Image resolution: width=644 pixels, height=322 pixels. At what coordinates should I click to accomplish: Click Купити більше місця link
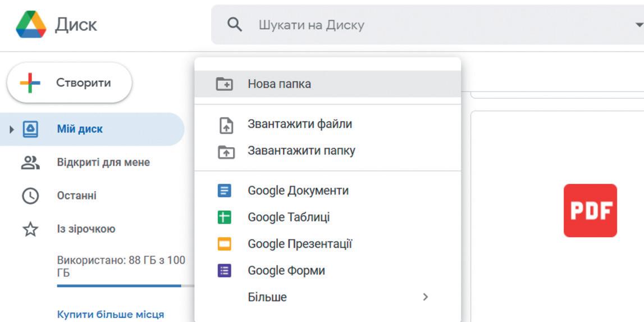click(111, 315)
